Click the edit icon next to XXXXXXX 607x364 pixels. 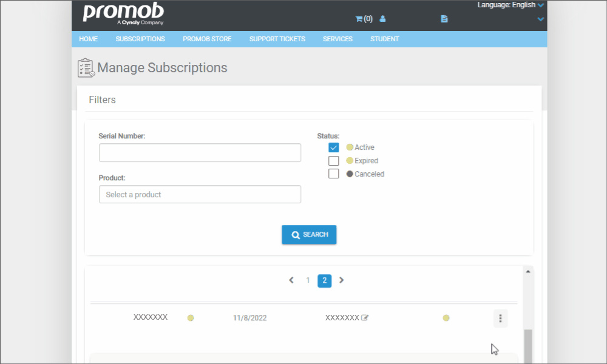click(365, 317)
